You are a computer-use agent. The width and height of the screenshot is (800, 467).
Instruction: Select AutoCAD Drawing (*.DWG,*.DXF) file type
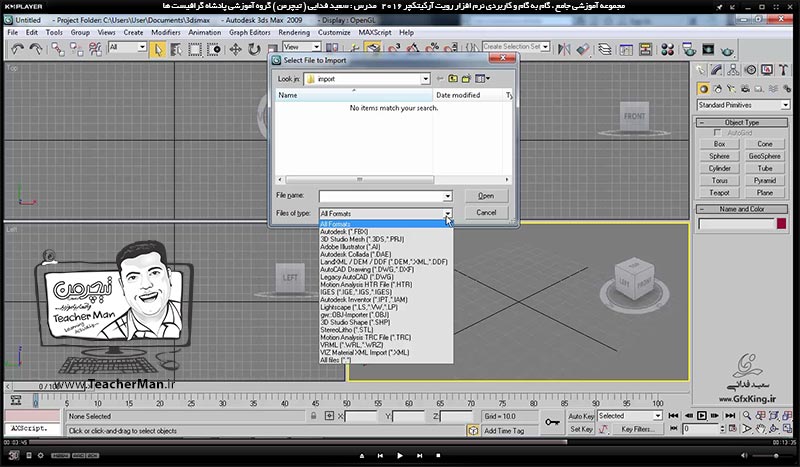386,269
